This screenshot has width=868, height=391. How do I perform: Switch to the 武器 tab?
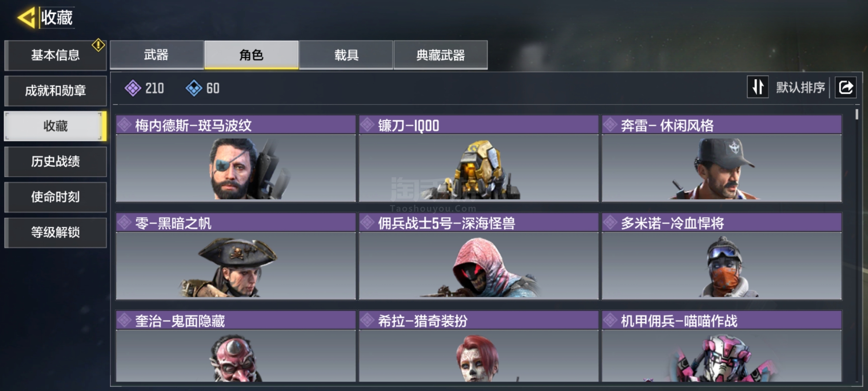(157, 55)
